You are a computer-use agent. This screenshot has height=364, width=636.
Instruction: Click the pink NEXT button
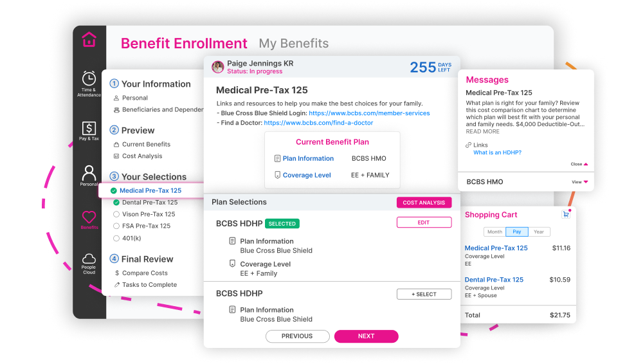click(x=367, y=336)
